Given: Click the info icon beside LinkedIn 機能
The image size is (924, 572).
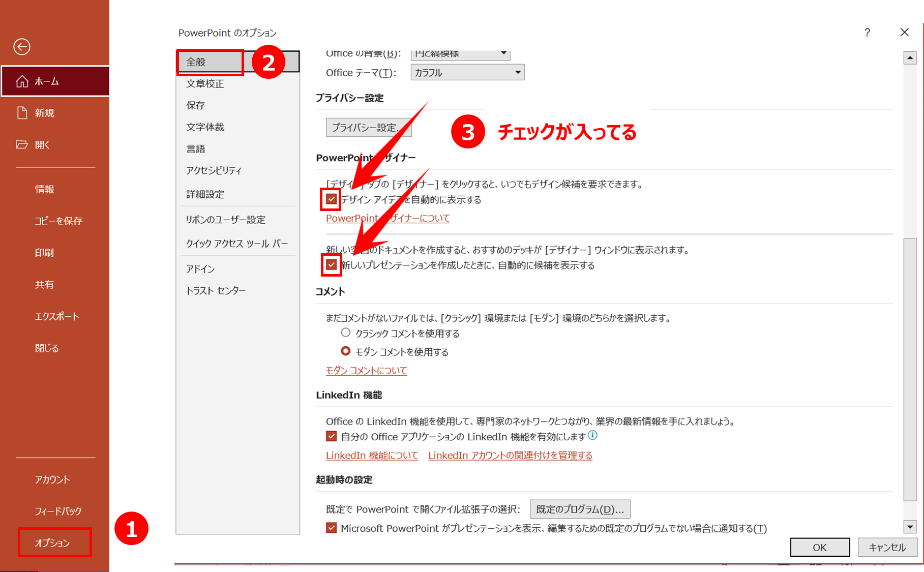Looking at the screenshot, I should [593, 436].
